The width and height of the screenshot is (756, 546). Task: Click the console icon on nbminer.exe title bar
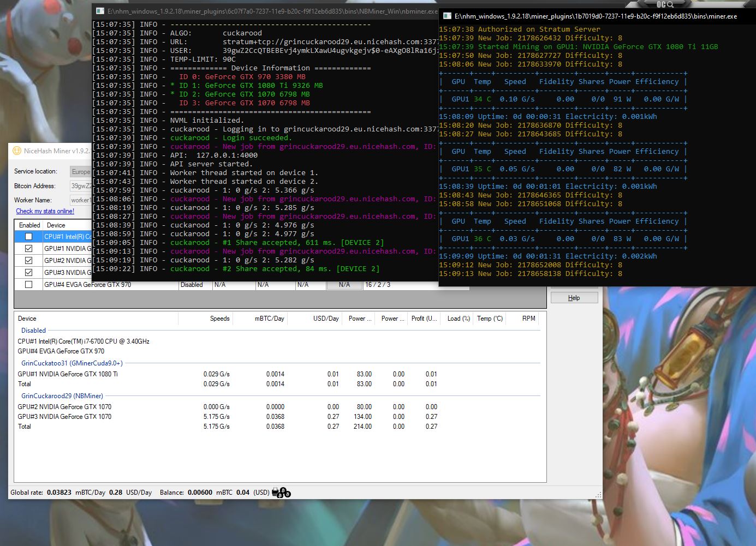99,10
